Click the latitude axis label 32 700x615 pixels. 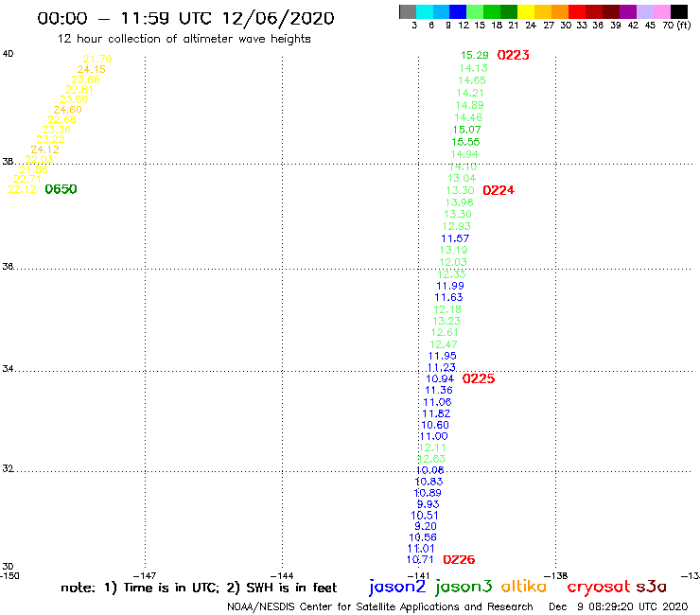pyautogui.click(x=8, y=469)
